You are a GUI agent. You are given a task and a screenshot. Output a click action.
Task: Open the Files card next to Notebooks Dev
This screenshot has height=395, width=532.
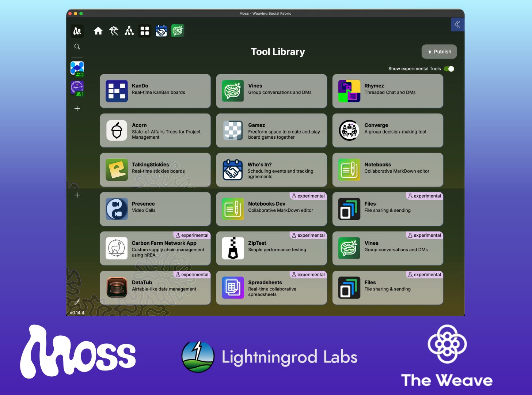[x=388, y=209]
